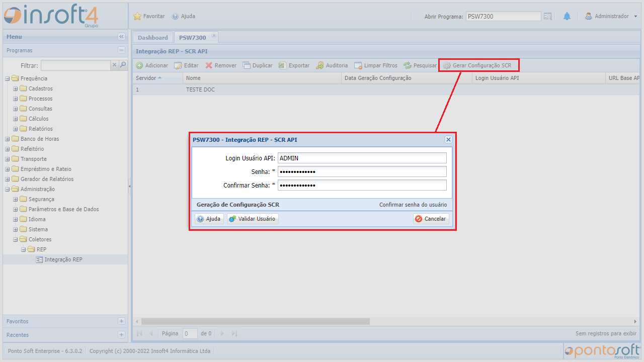Switch to the Dashboard tab
Screen dimensions: 644x362
(x=152, y=37)
